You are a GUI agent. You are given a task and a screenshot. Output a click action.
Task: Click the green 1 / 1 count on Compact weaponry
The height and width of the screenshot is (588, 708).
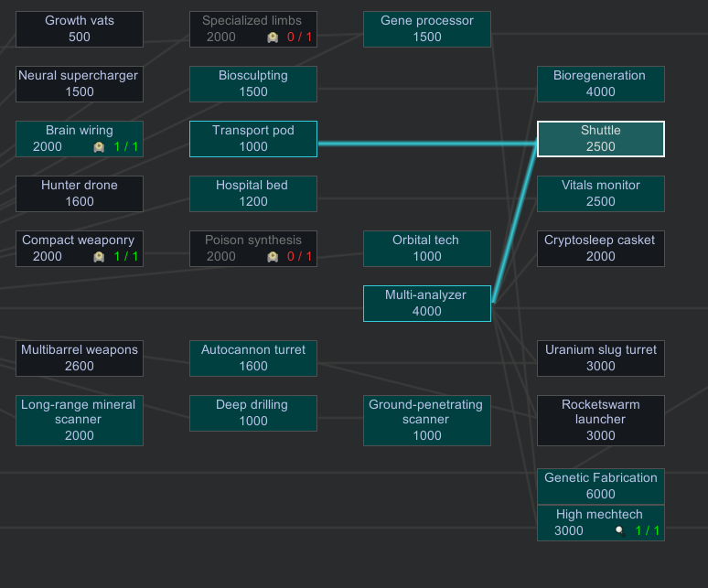coord(126,256)
